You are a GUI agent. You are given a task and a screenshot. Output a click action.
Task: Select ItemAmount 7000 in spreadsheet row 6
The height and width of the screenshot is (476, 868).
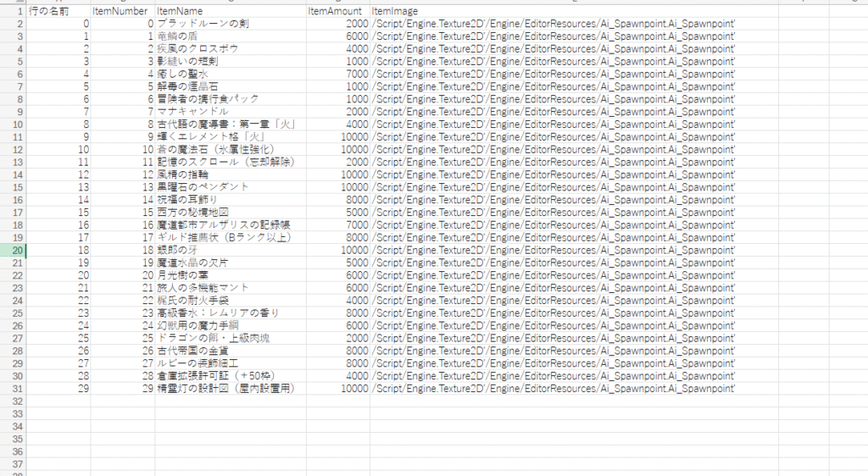(x=338, y=74)
